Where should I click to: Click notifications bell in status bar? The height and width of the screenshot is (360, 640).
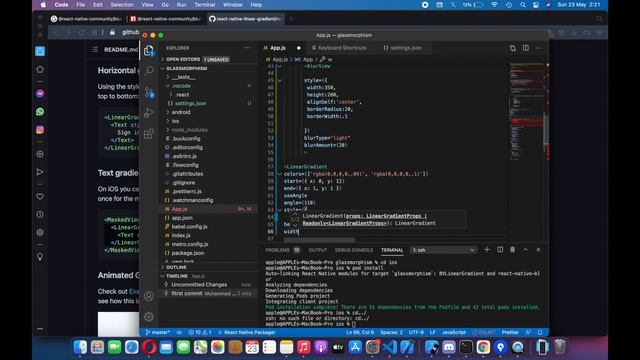coord(540,332)
